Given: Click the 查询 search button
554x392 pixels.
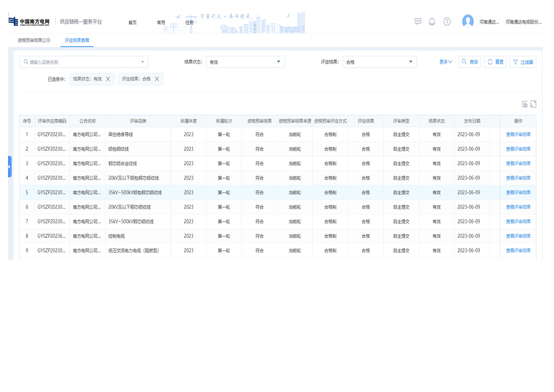Looking at the screenshot, I should pyautogui.click(x=470, y=62).
